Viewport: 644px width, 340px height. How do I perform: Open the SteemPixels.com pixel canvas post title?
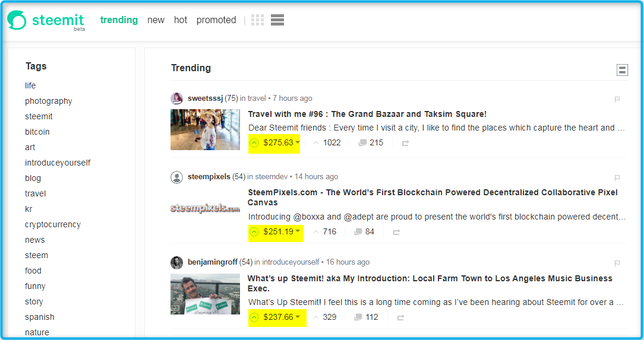433,197
